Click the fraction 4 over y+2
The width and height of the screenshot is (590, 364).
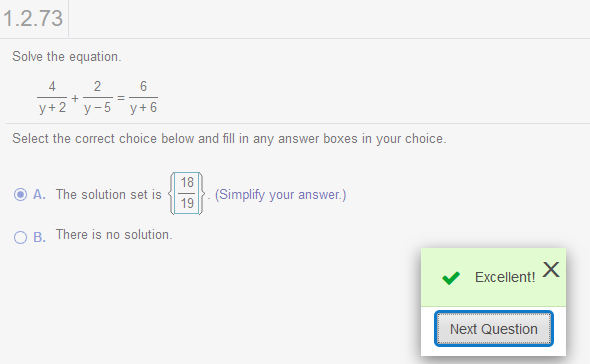point(52,97)
